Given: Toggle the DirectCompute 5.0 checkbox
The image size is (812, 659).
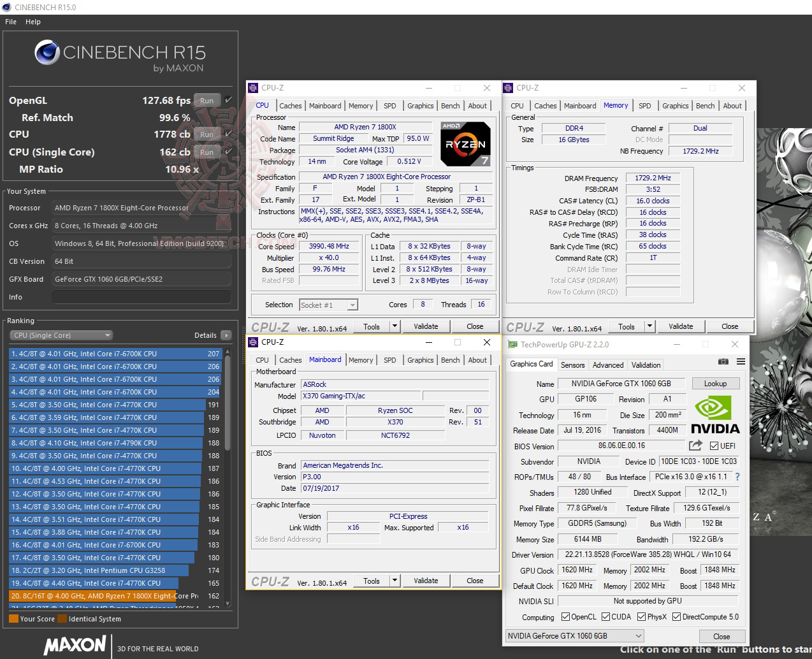Looking at the screenshot, I should pyautogui.click(x=677, y=617).
